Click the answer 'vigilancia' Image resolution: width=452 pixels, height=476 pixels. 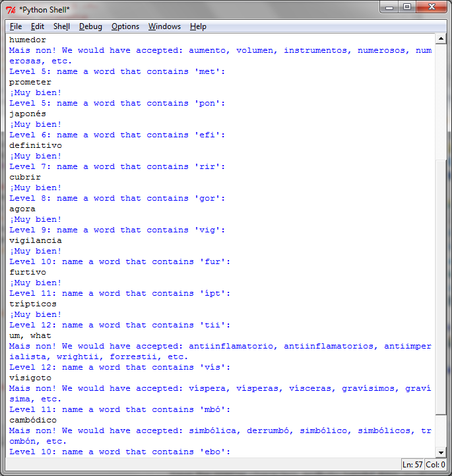click(x=36, y=241)
